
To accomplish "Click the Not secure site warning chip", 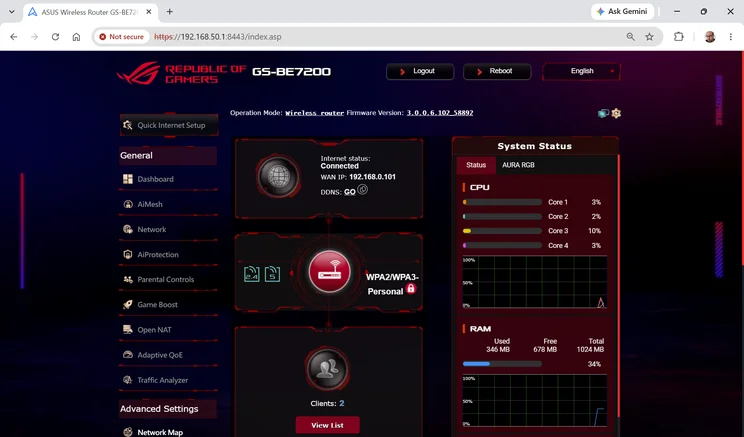I will pos(121,37).
